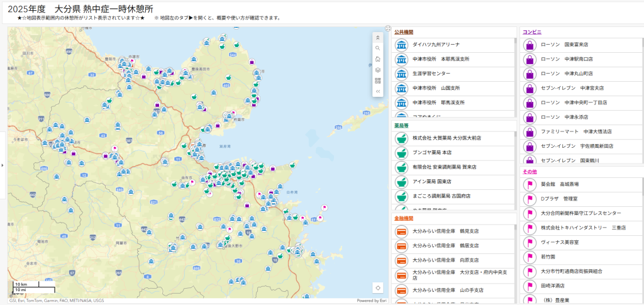Select セブン-イレブン 国東鶴川 row
Viewport: 644px width, 305px height.
(582, 160)
